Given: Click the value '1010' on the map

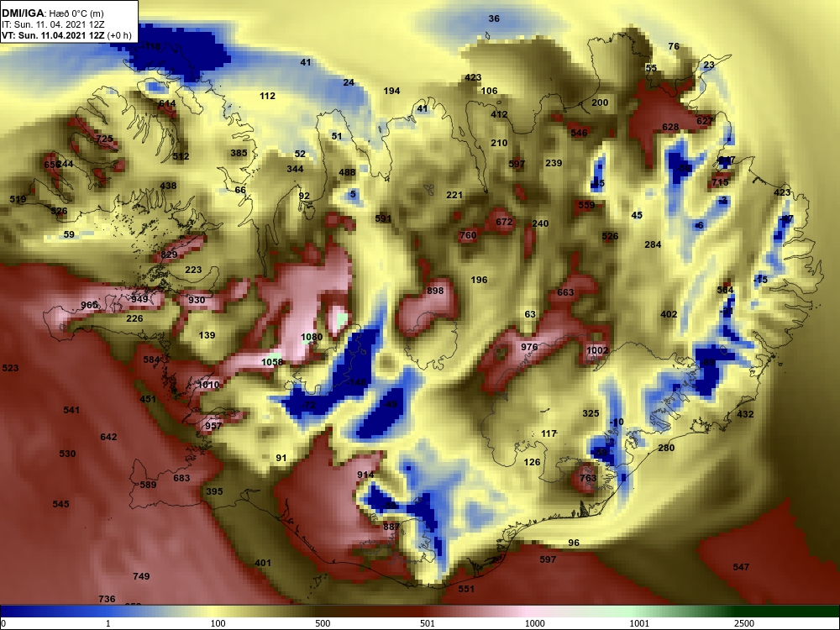Looking at the screenshot, I should coord(207,385).
